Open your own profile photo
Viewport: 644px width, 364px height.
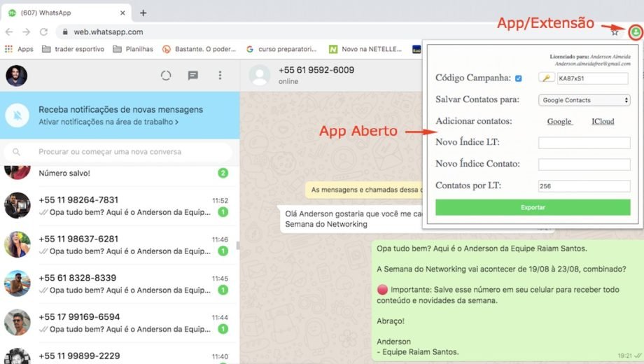pos(16,76)
